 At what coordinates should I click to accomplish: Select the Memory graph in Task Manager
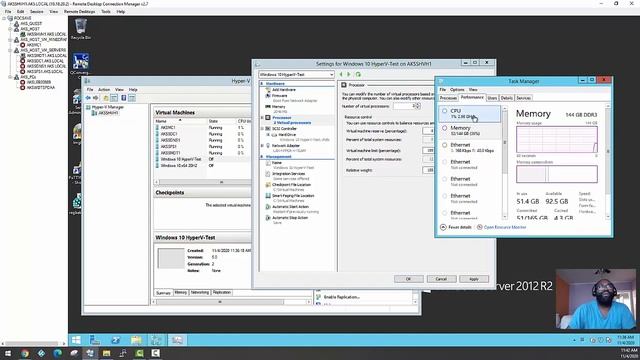[469, 131]
